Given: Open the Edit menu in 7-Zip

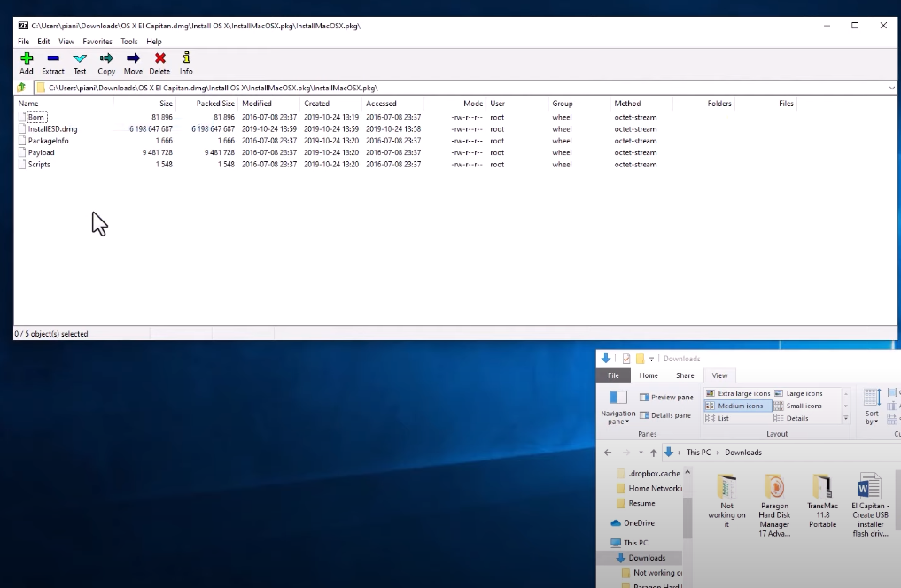Looking at the screenshot, I should pos(43,42).
